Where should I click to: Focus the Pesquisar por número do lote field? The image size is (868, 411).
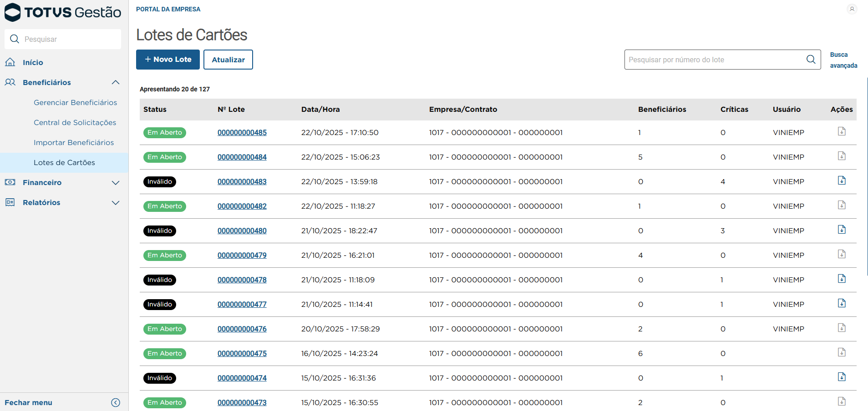[x=715, y=60]
